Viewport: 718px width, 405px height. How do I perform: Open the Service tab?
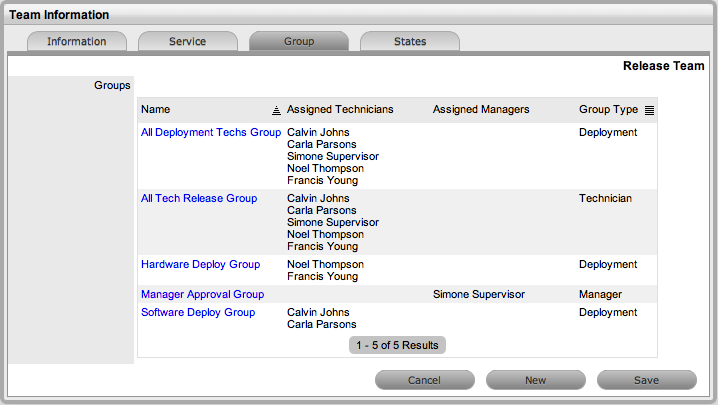(x=187, y=42)
